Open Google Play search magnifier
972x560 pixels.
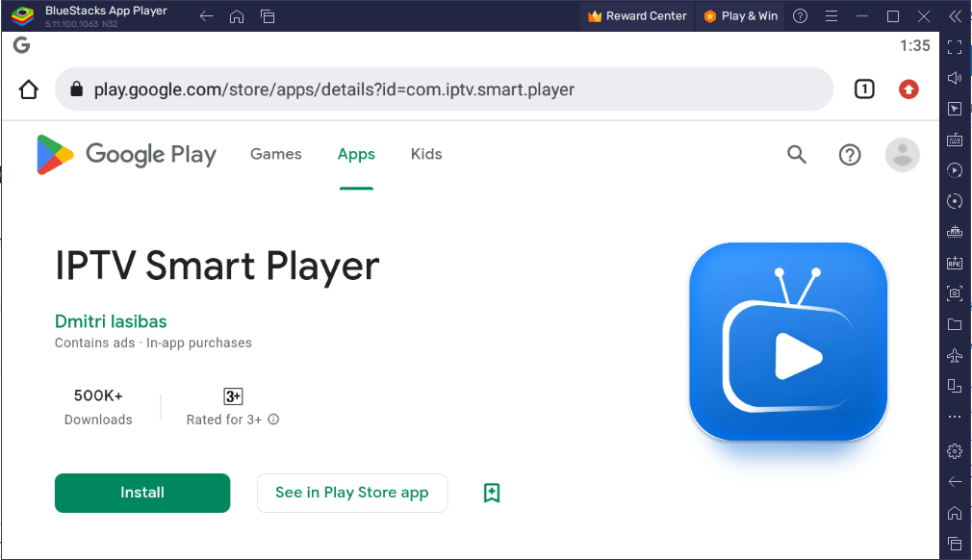[797, 154]
